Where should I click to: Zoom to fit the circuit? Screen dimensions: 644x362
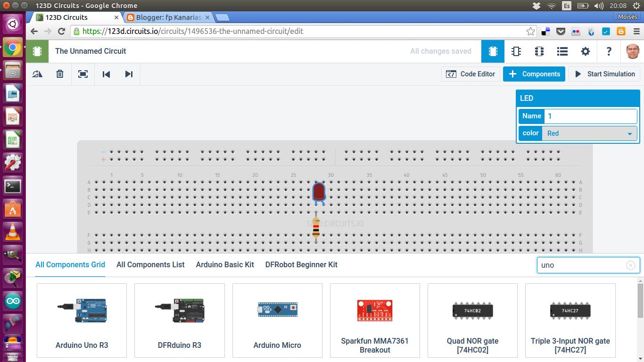83,74
